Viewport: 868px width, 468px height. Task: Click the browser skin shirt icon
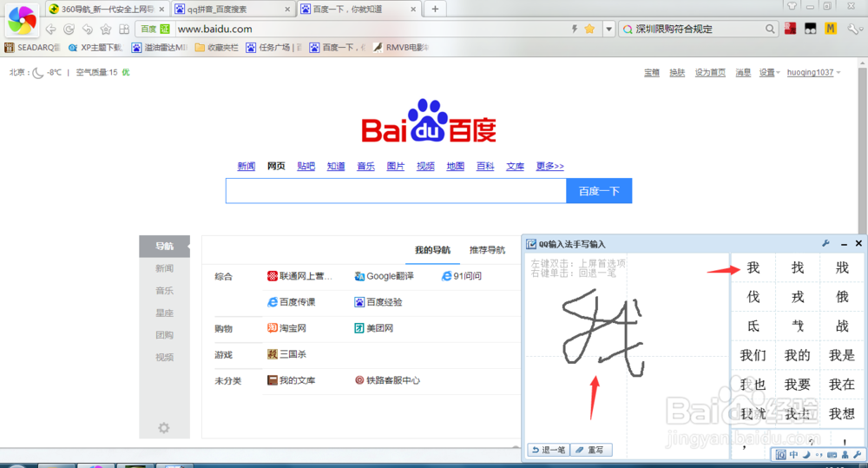point(792,5)
